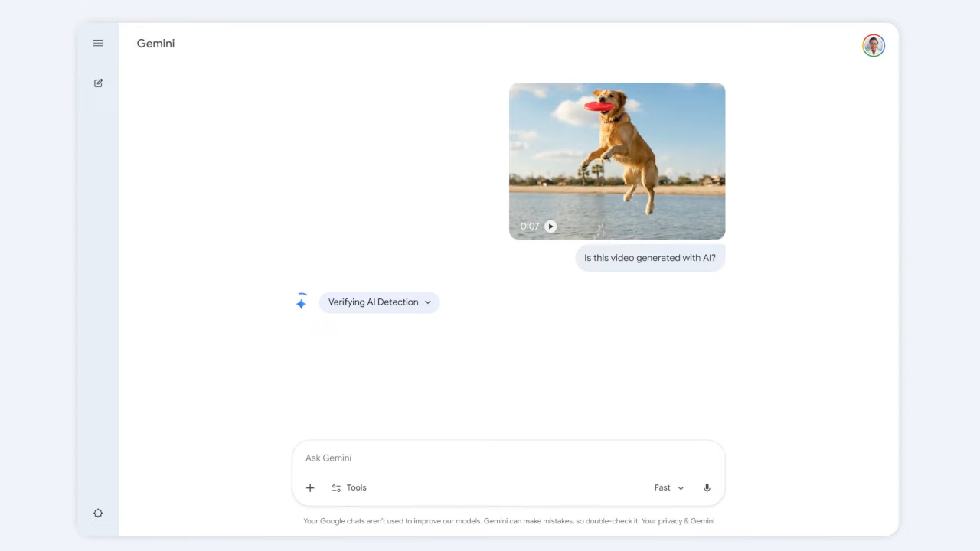
Task: Click the Gemini title in the header
Action: tap(155, 44)
